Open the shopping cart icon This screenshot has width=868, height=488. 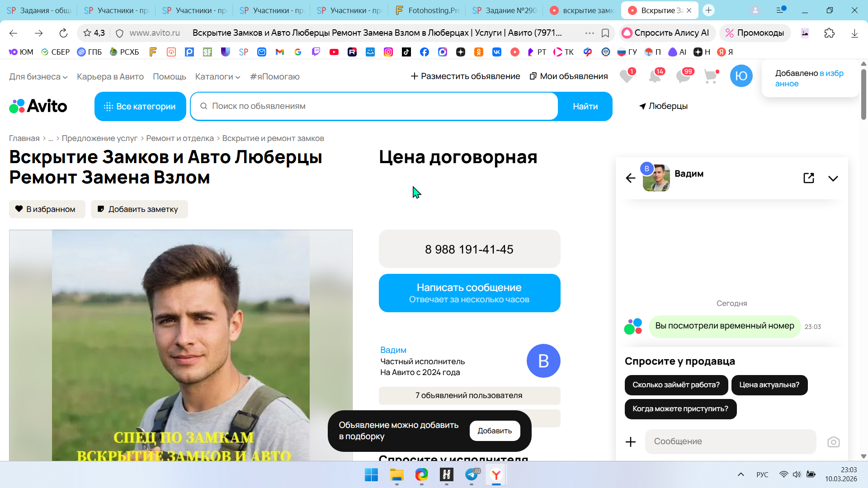tap(711, 76)
